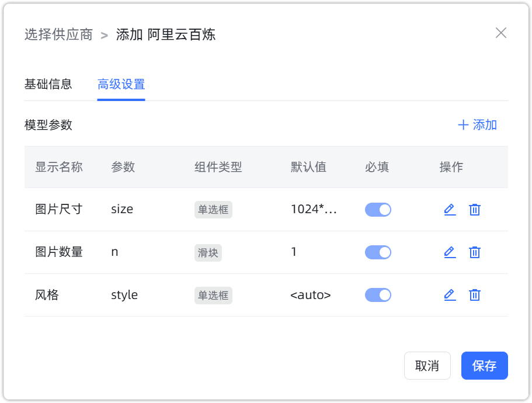Screen dimensions: 532x403
Task: Delete the 图片数量 parameter
Action: [x=474, y=252]
